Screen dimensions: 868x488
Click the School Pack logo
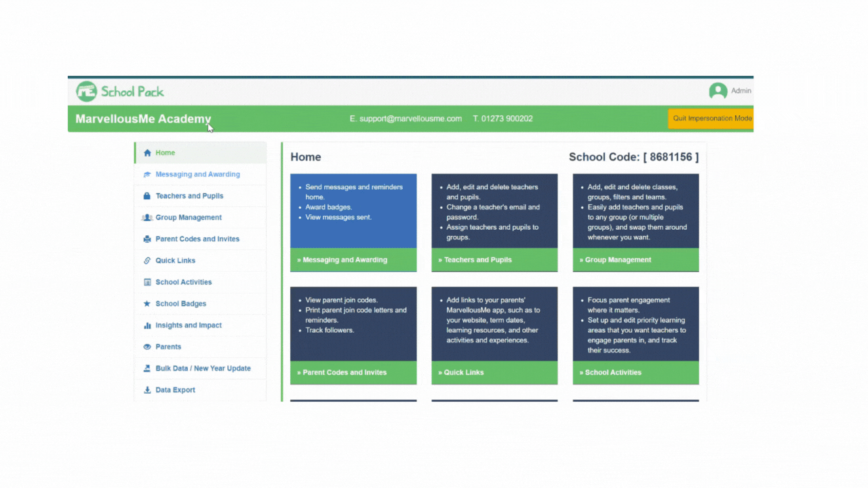[120, 91]
